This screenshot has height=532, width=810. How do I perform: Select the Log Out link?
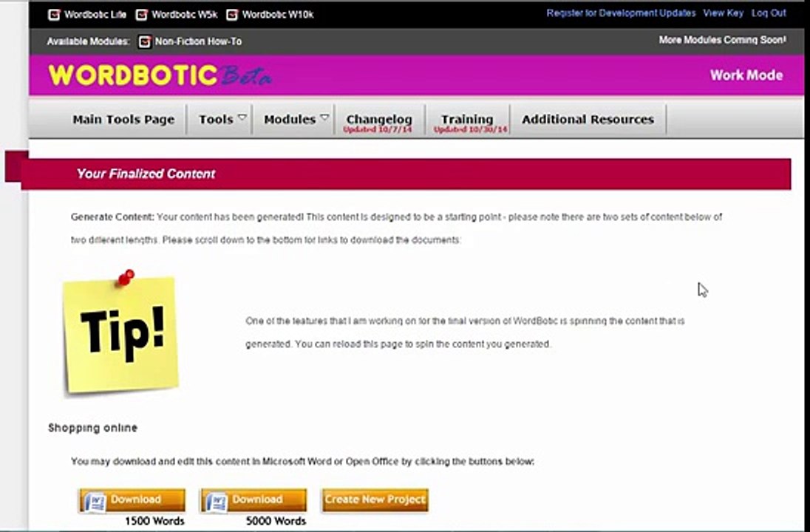pos(769,13)
